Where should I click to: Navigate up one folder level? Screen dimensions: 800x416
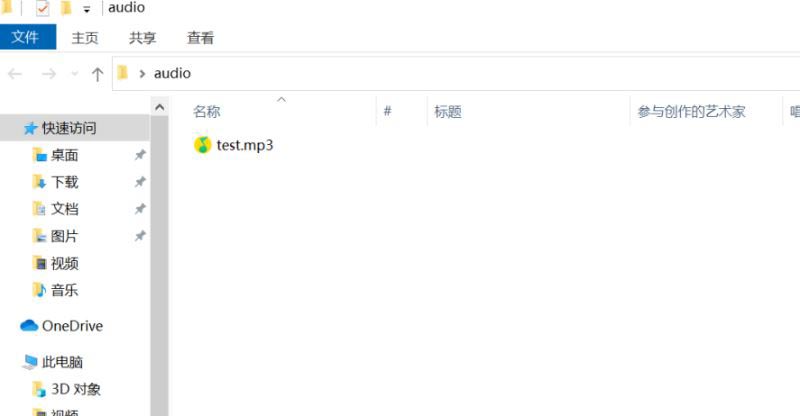pos(97,75)
